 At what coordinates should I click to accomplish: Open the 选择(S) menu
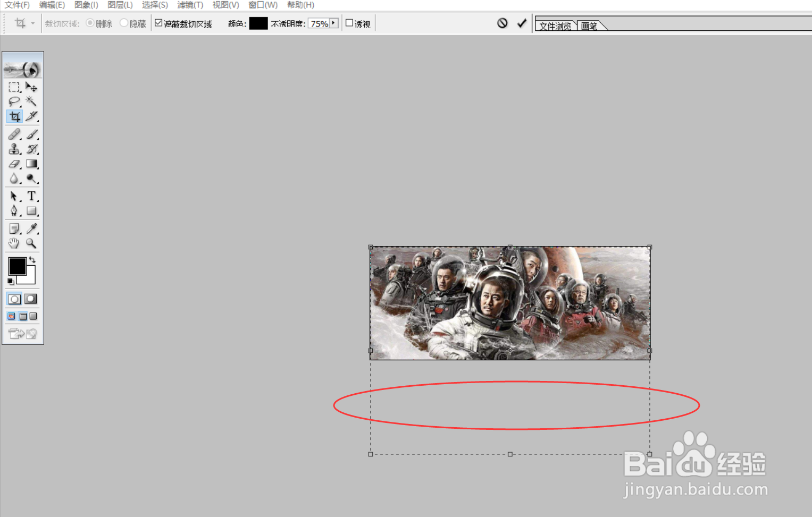(x=155, y=5)
